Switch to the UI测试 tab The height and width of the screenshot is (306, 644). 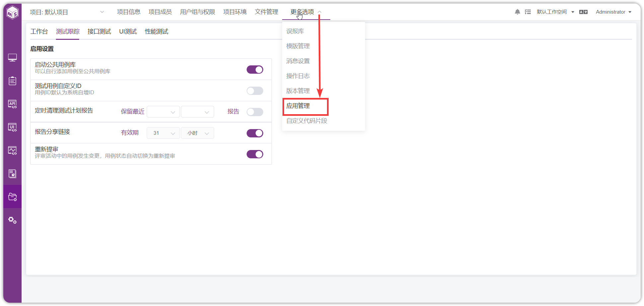point(128,32)
